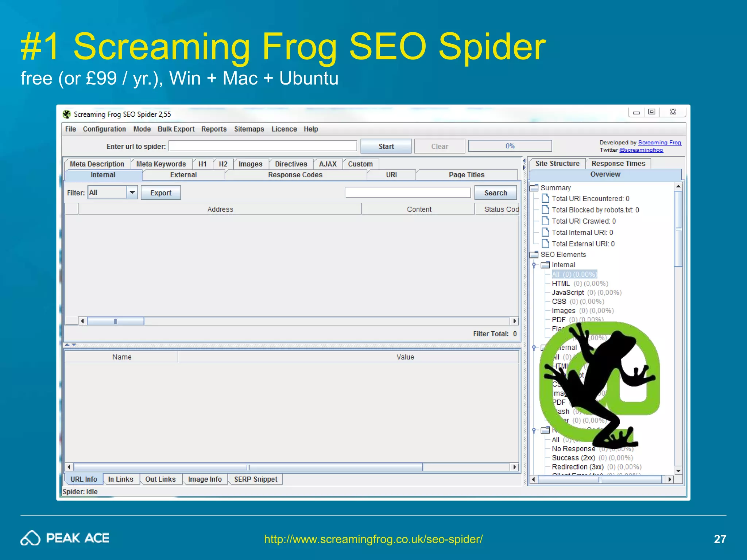Close the Screaming Frog window

pos(673,112)
